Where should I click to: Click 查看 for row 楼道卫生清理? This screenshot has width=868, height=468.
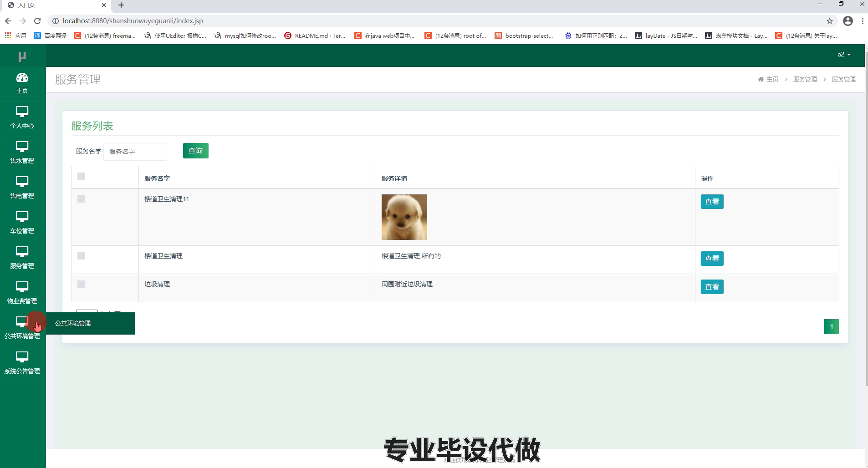(712, 259)
